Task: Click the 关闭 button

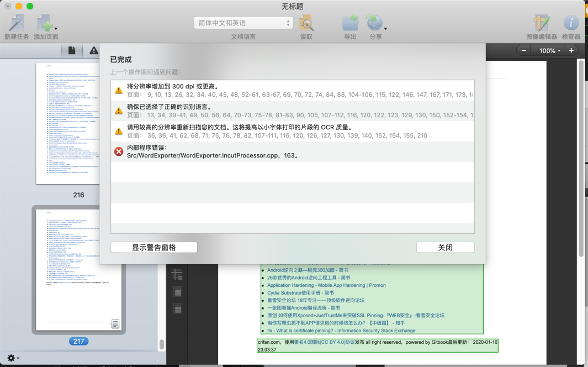Action: click(445, 247)
